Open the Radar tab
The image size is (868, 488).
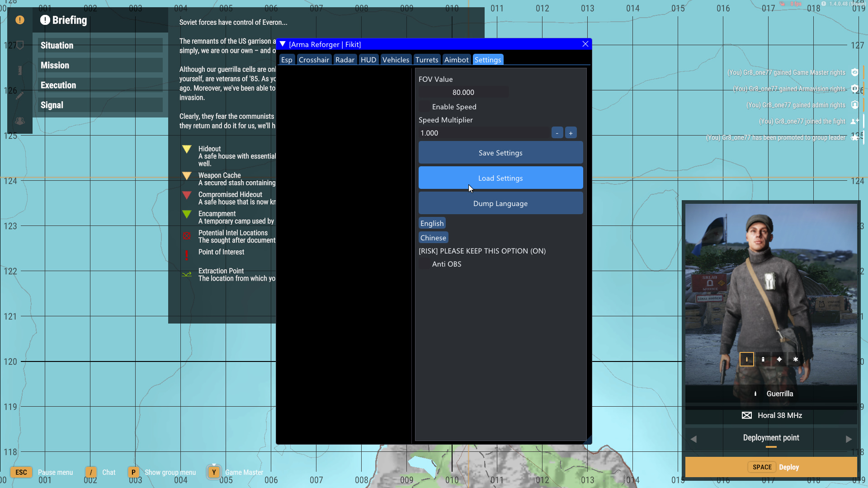(x=344, y=60)
